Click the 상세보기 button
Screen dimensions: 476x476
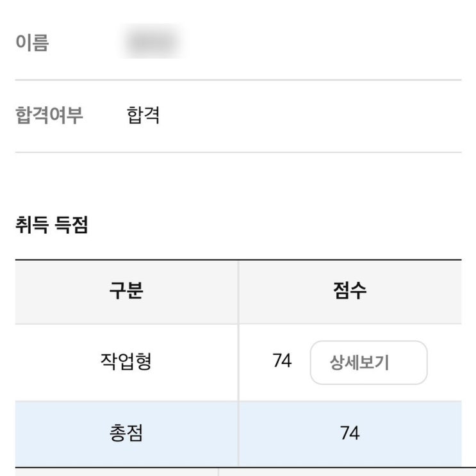[x=368, y=363]
